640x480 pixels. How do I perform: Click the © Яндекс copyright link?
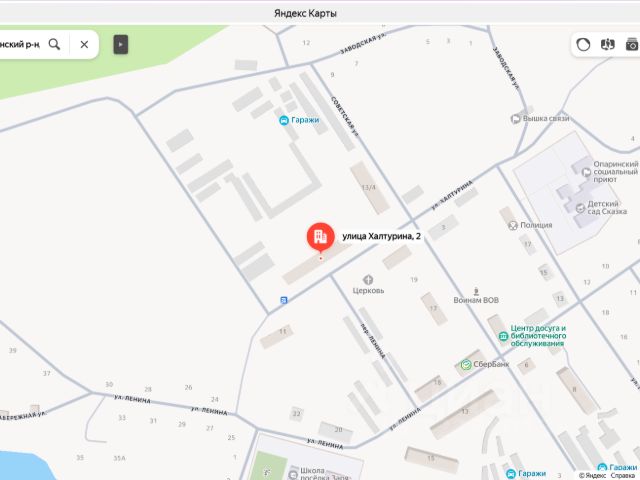[x=592, y=476]
